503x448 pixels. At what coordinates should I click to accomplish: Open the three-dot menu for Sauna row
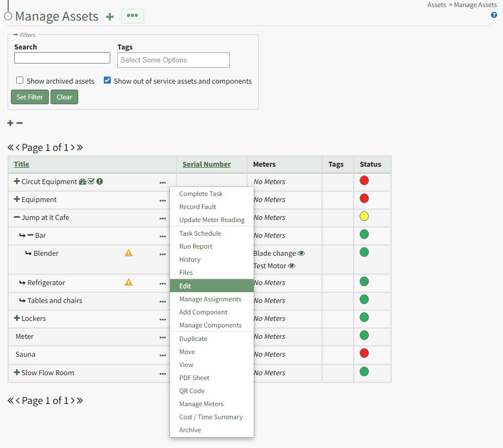pos(162,355)
